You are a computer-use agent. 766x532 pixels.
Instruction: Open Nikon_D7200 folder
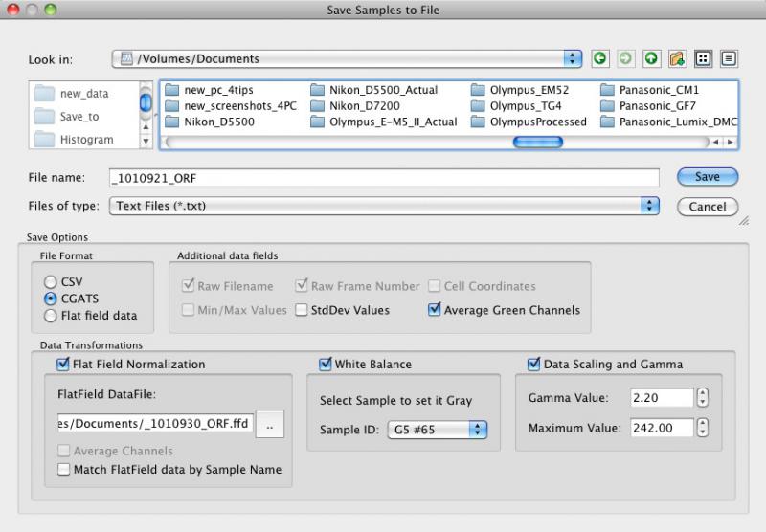tap(355, 106)
